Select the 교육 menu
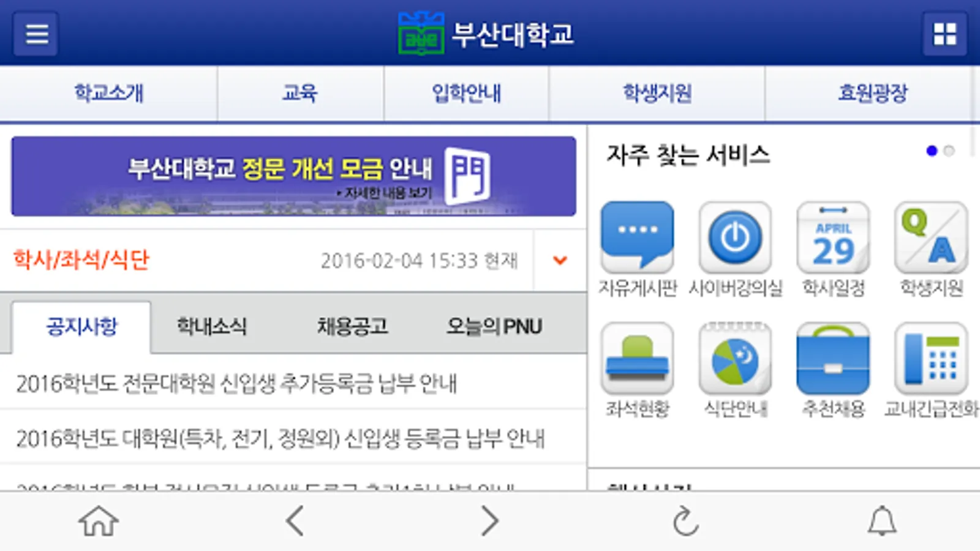 [300, 93]
